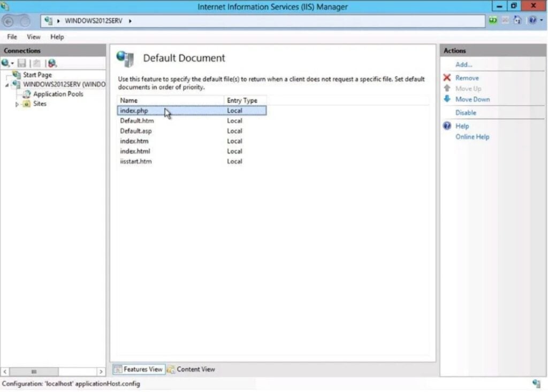This screenshot has height=392, width=548.
Task: Click the Application Pools icon
Action: click(26, 94)
